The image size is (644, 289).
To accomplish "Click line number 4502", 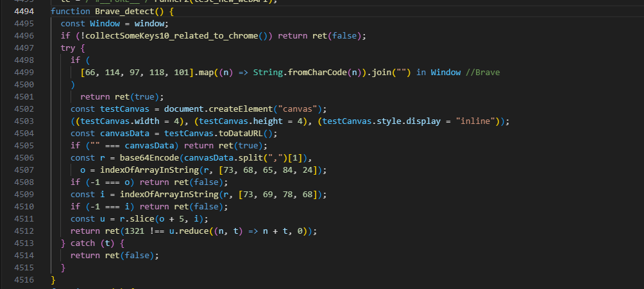I will coord(24,109).
